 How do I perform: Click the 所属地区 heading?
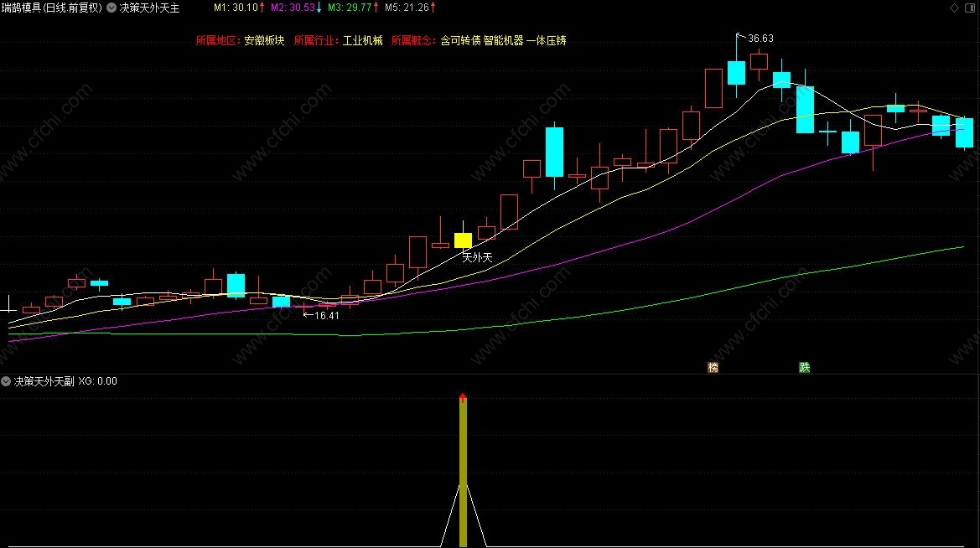coord(216,40)
